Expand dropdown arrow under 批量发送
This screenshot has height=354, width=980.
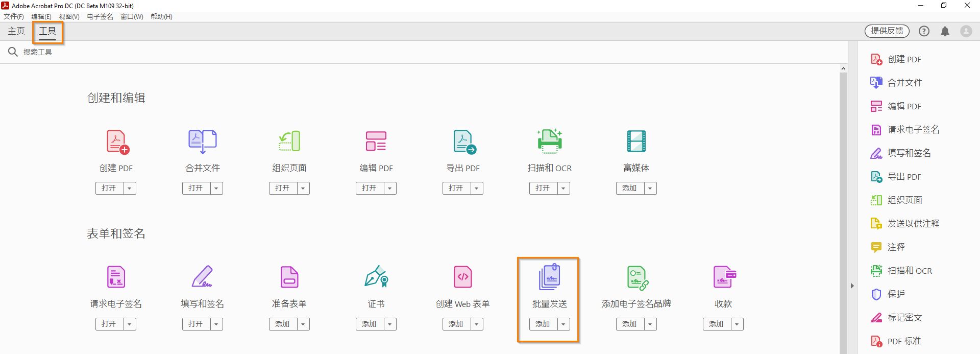coord(563,324)
